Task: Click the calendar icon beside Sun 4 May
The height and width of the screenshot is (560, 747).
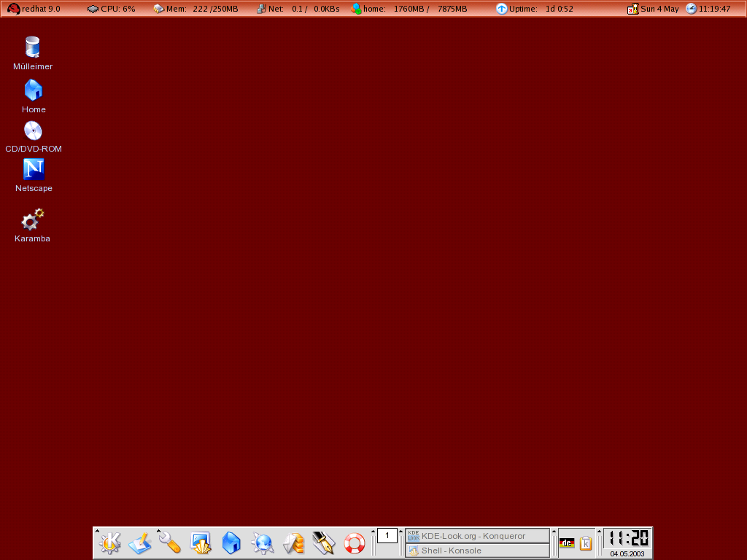Action: [x=633, y=9]
